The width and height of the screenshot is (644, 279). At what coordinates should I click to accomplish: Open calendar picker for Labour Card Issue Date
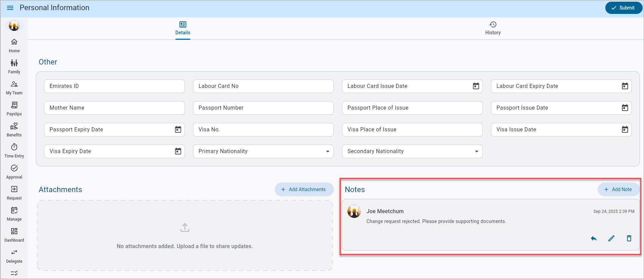click(476, 86)
